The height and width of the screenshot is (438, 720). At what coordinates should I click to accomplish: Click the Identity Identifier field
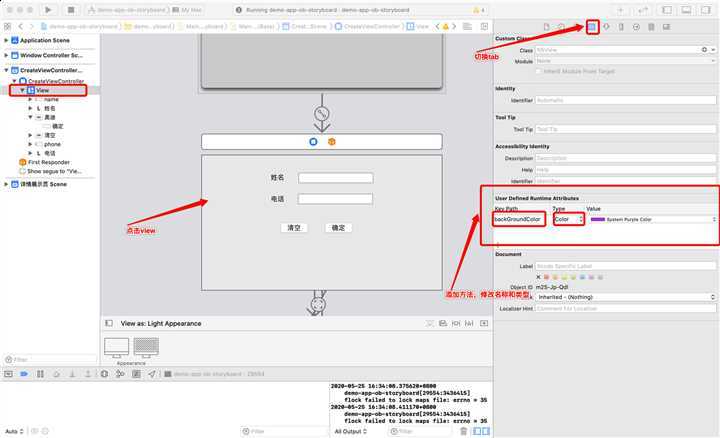click(625, 100)
